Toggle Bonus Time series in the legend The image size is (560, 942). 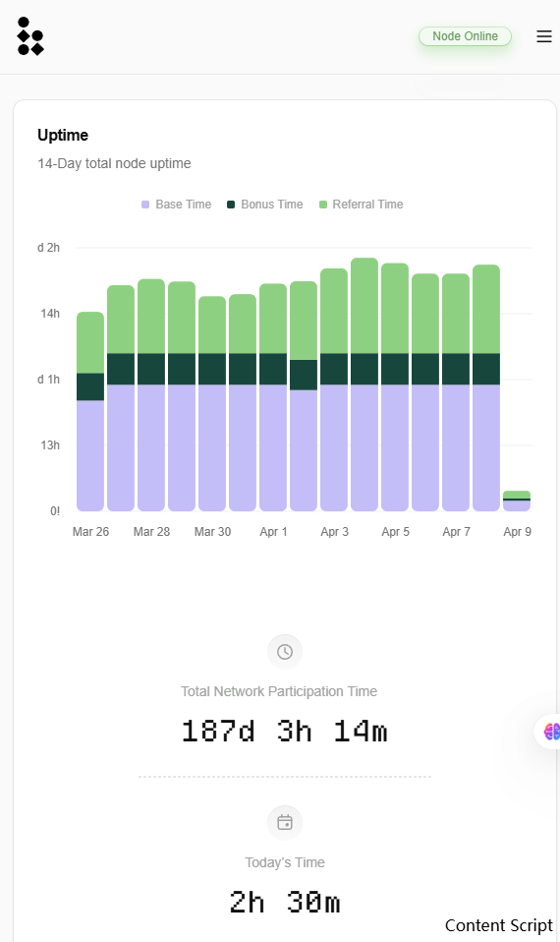click(x=264, y=205)
